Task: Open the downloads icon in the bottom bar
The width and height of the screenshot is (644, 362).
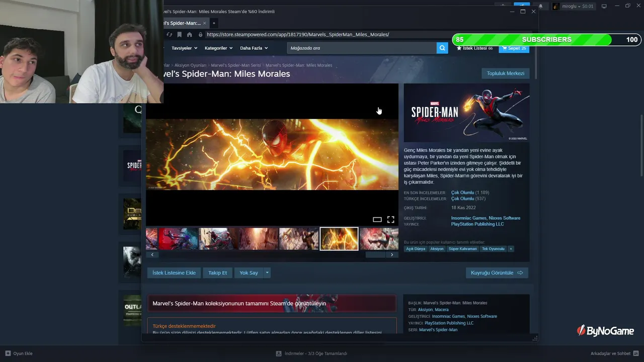Action: click(279, 353)
